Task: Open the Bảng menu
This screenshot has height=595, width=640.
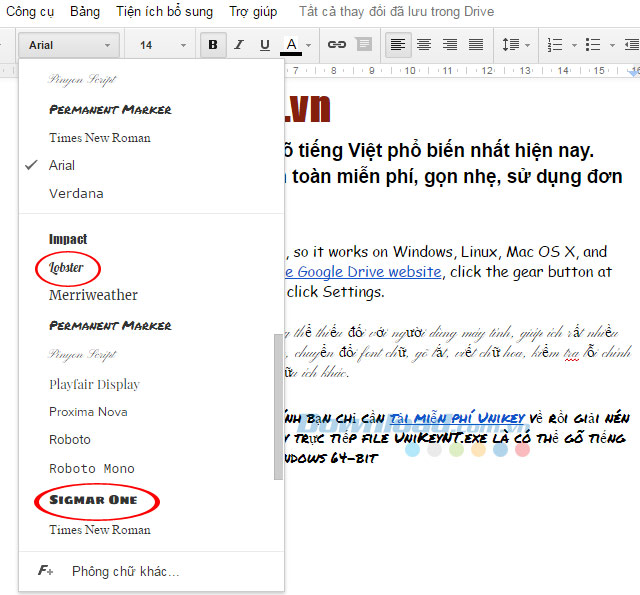Action: coord(84,12)
